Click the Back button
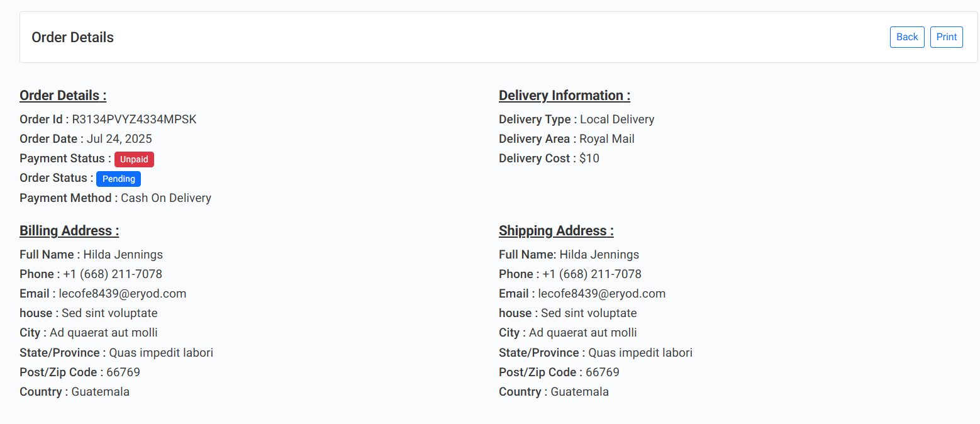This screenshot has width=980, height=424. click(x=906, y=37)
